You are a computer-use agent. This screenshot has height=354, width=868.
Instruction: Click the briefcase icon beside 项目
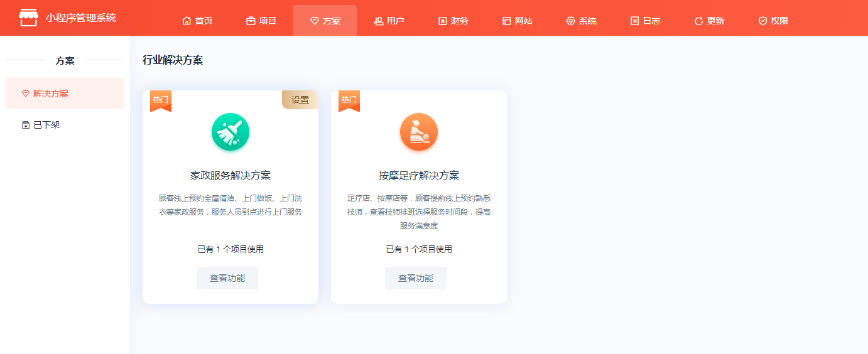[251, 21]
